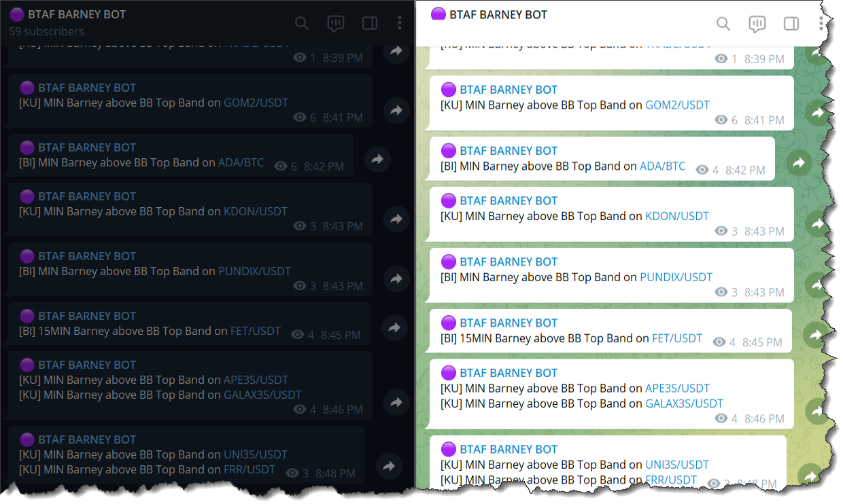Open discussion comments icon in the dark-theme header

tap(336, 24)
